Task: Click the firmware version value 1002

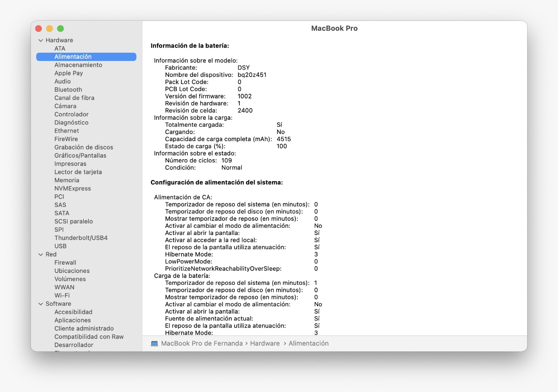Action: (x=245, y=96)
